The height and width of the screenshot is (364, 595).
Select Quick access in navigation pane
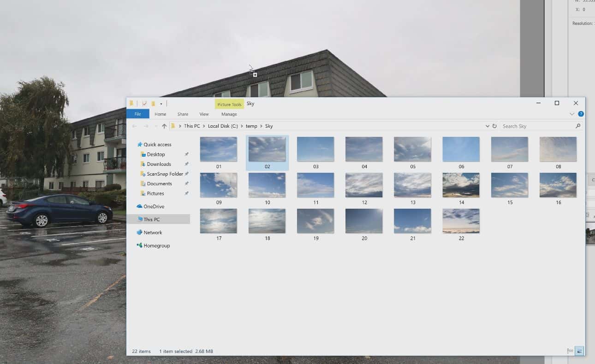[157, 144]
